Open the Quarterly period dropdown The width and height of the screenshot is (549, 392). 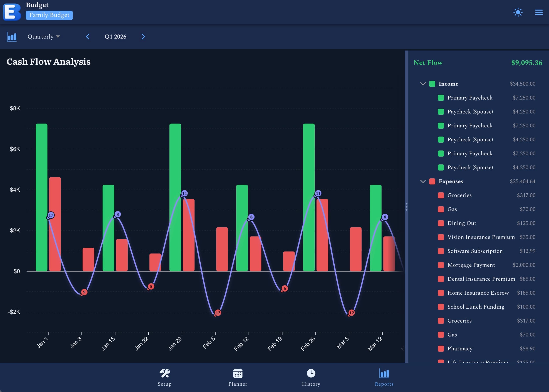[44, 36]
